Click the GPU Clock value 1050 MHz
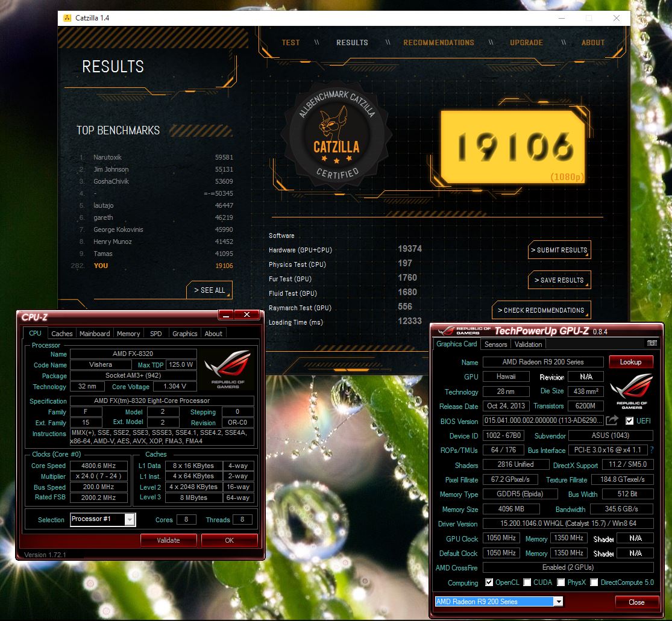This screenshot has width=672, height=621. [501, 538]
